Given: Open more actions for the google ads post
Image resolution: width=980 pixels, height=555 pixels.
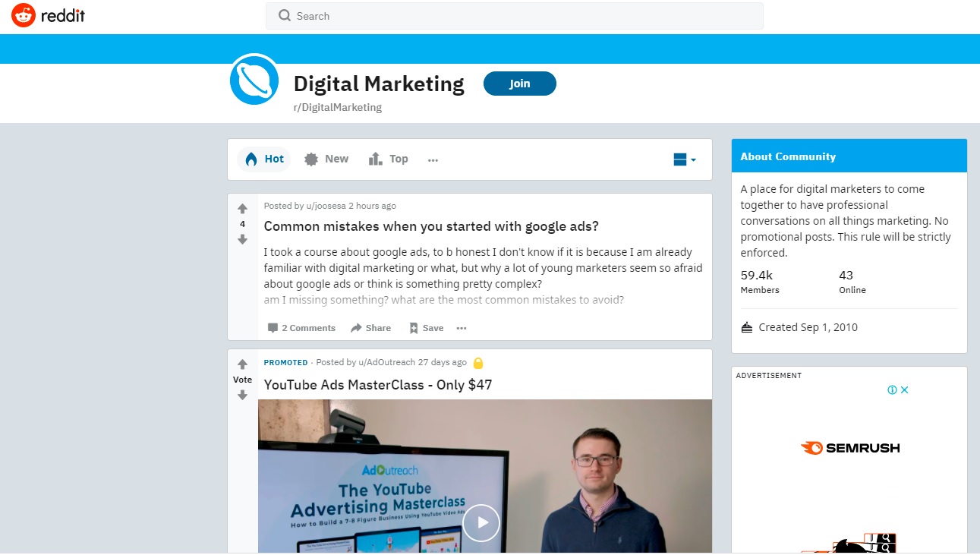Looking at the screenshot, I should pyautogui.click(x=462, y=328).
